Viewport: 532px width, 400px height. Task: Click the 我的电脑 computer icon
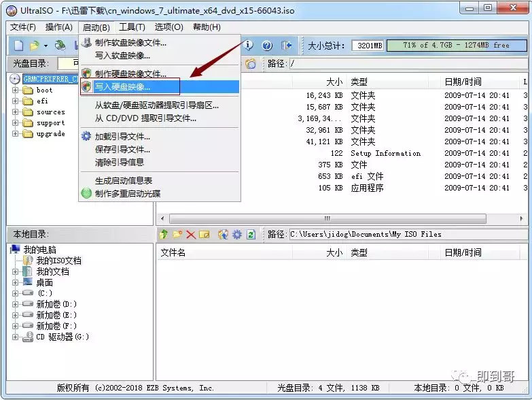(15, 249)
